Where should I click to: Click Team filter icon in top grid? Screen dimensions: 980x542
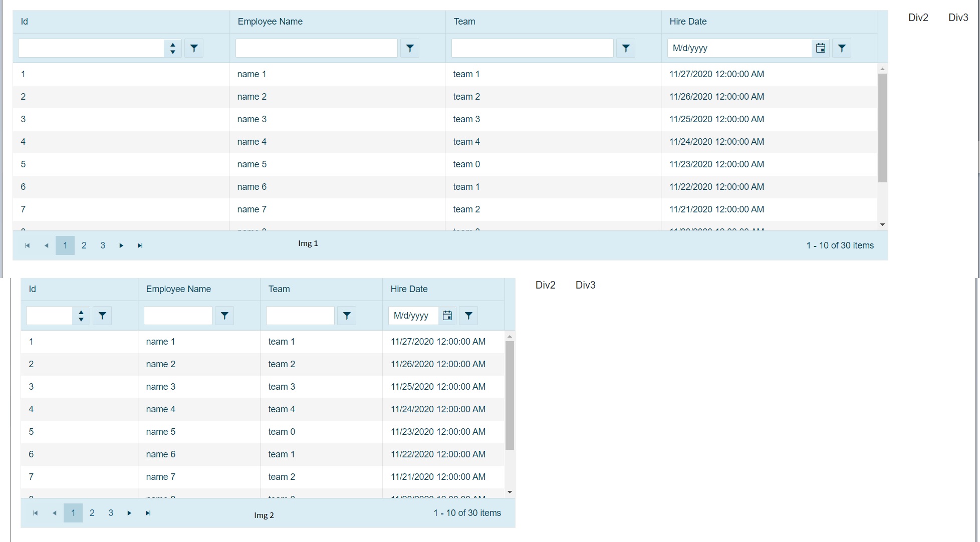pyautogui.click(x=626, y=48)
